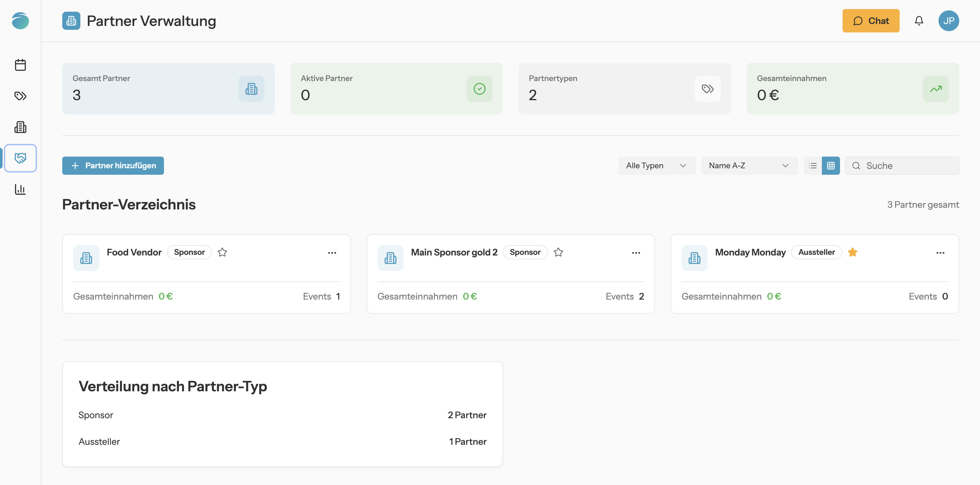Click the Partner-Verzeichnis heading
The height and width of the screenshot is (485, 980).
point(129,205)
